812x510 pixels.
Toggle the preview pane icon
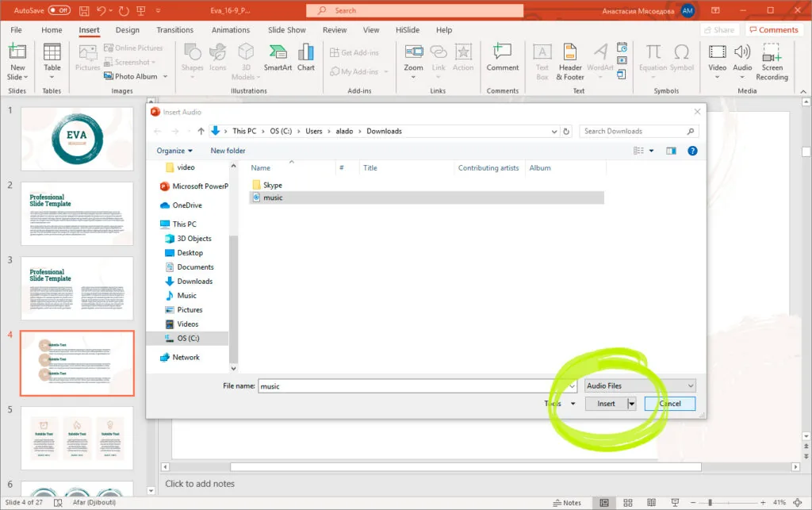click(x=671, y=151)
